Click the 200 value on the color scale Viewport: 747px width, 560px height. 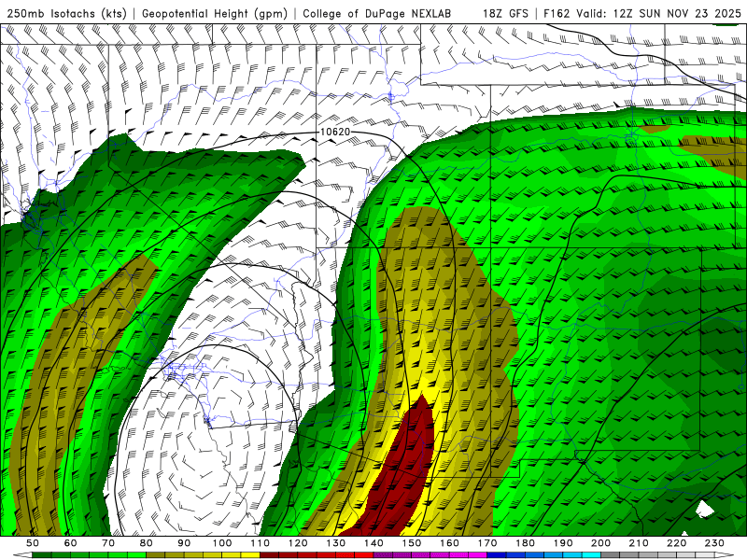(600, 543)
